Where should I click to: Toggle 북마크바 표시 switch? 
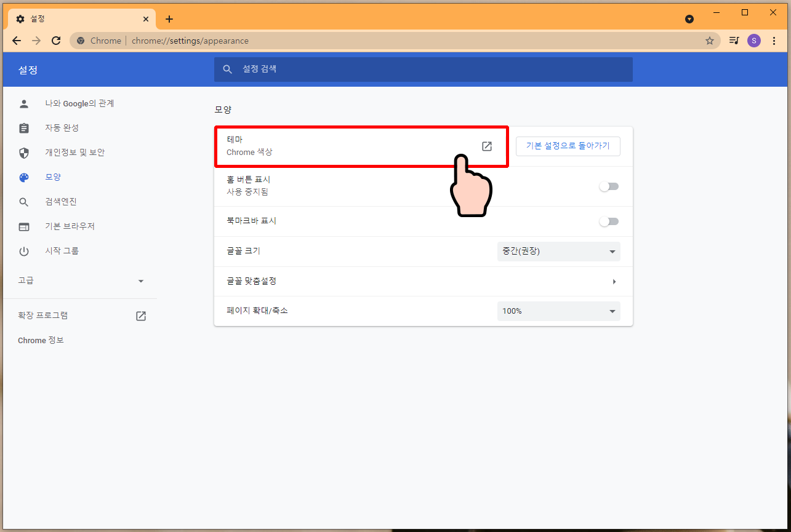609,221
